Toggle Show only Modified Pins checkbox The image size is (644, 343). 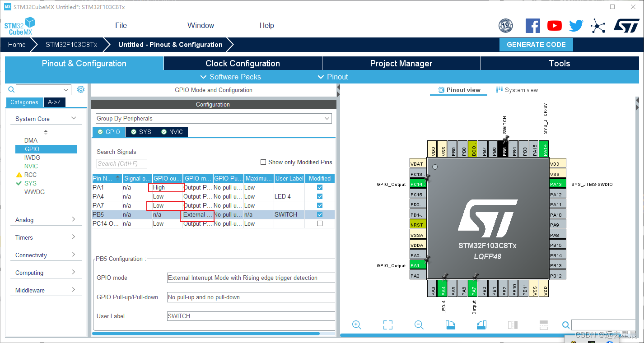[x=263, y=162]
